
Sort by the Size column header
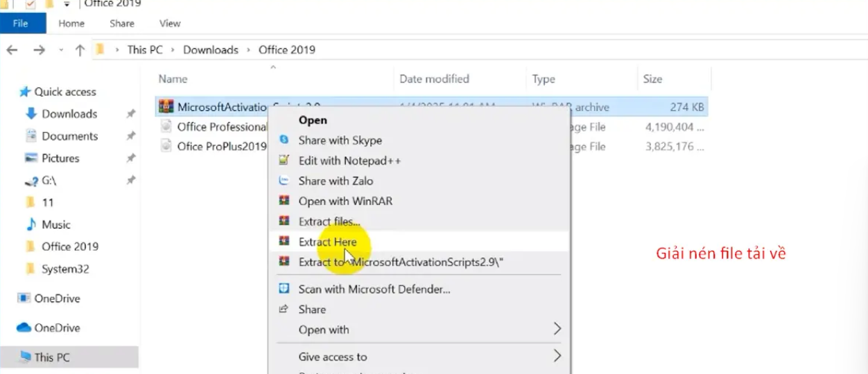pos(652,79)
